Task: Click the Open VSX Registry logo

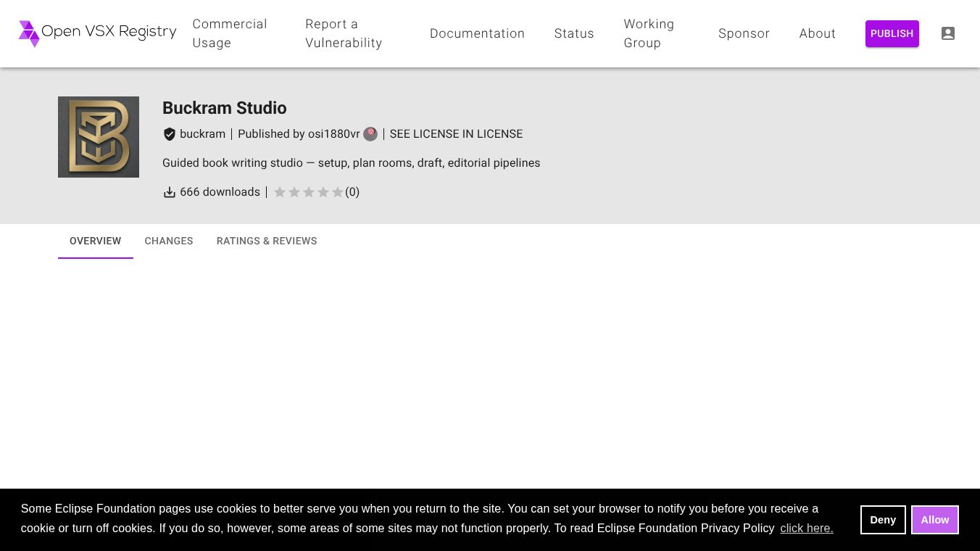Action: click(x=97, y=33)
